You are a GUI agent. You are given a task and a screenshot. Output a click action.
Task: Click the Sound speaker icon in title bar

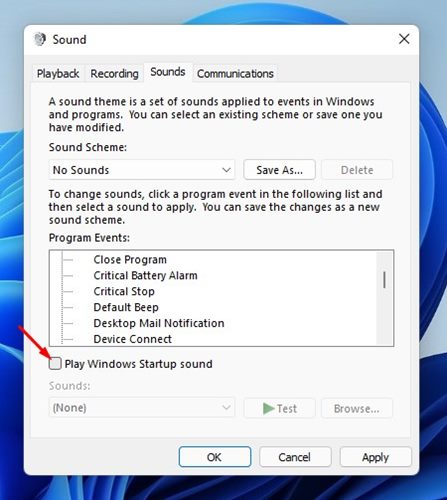click(40, 39)
